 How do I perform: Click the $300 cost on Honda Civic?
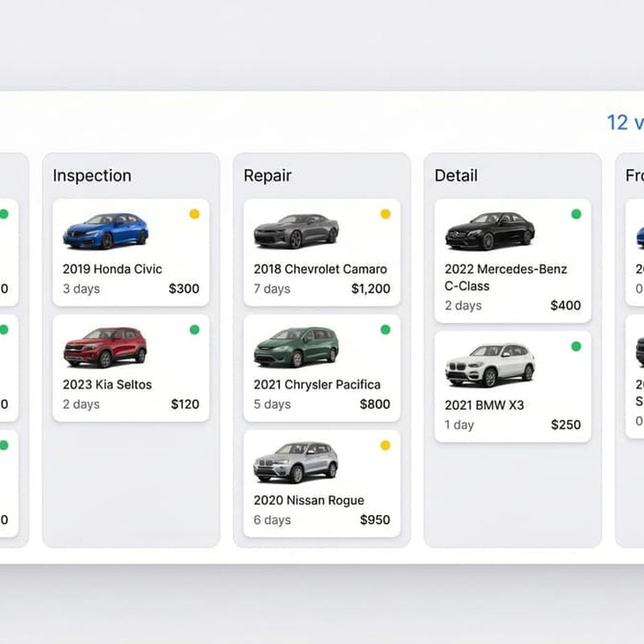pyautogui.click(x=184, y=289)
